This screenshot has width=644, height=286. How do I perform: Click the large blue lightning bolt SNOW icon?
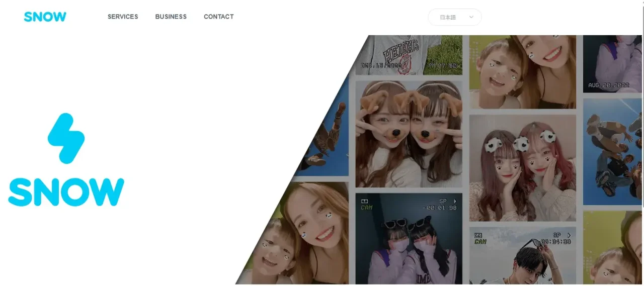pyautogui.click(x=66, y=138)
